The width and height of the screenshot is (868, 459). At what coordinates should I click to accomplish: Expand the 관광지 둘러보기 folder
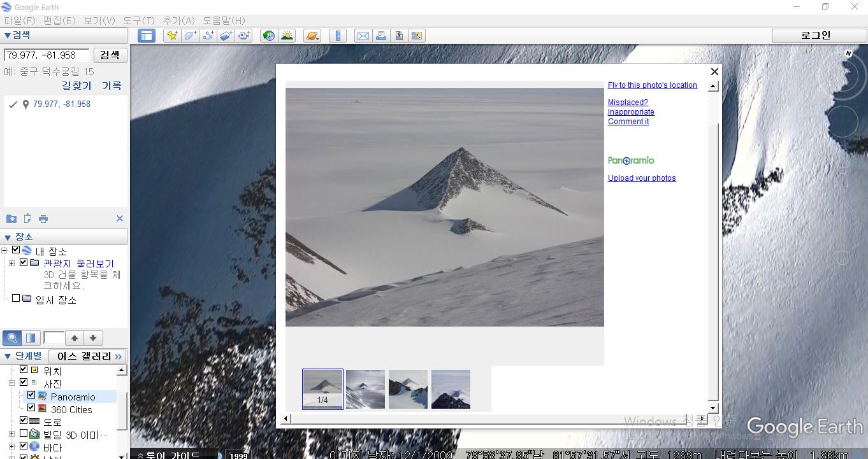coord(12,263)
